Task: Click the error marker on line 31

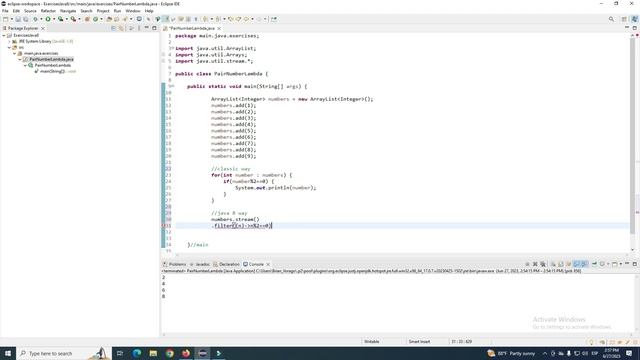Action: [164, 225]
